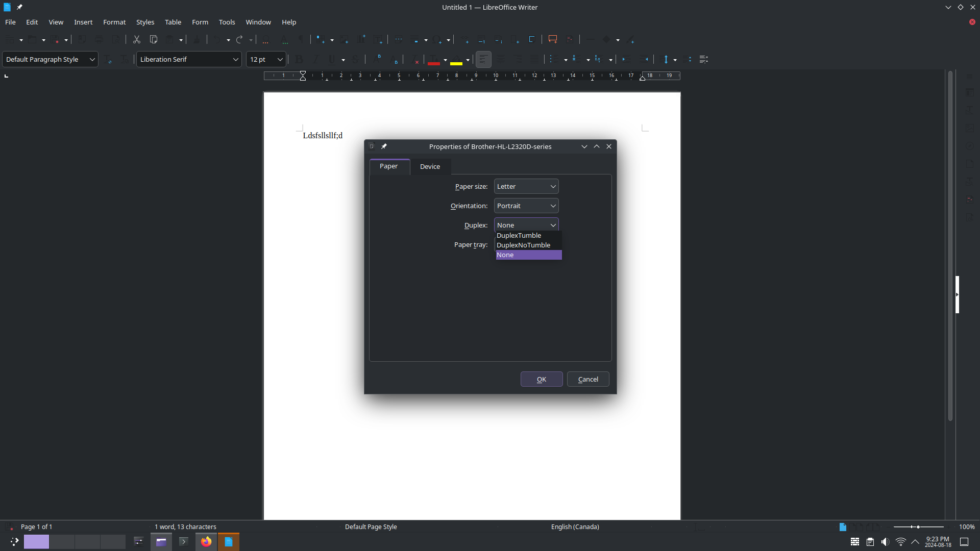Click the Print icon in toolbar
980x551 pixels.
(x=99, y=39)
